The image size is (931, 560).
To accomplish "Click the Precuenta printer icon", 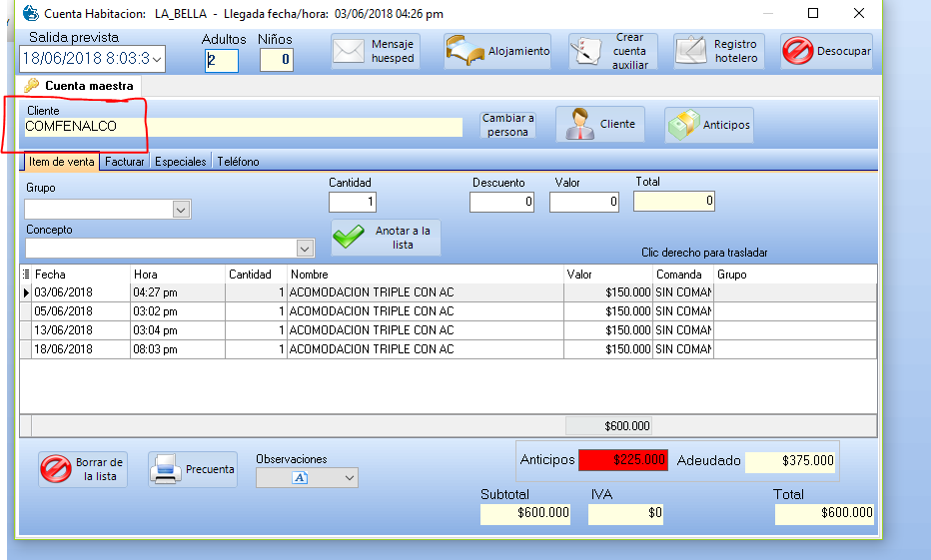I will point(166,469).
